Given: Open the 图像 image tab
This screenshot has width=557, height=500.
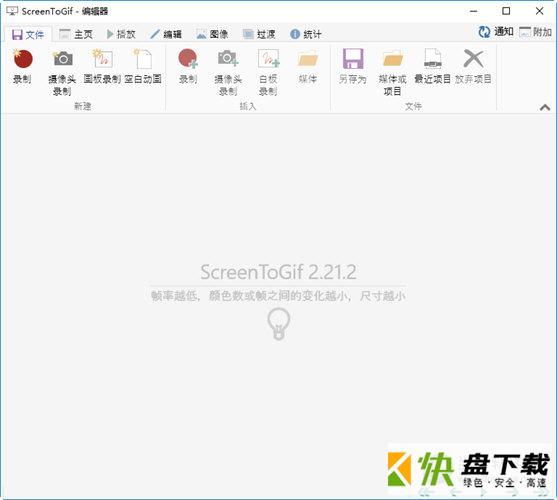Looking at the screenshot, I should 212,34.
